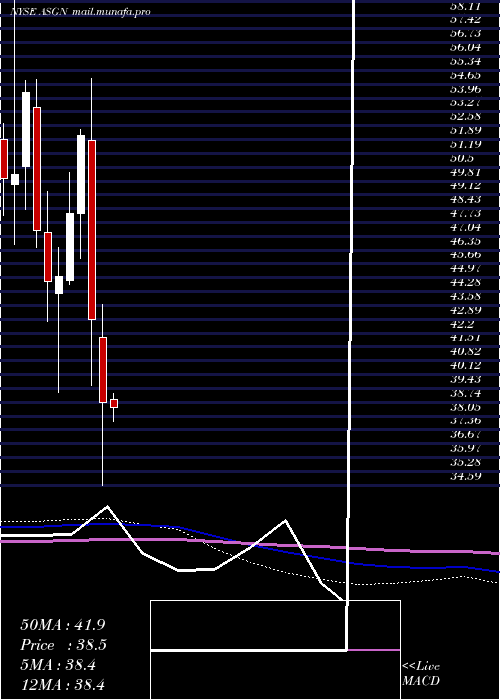
Task: Click the tallest red candlestick body
Action: [92, 230]
